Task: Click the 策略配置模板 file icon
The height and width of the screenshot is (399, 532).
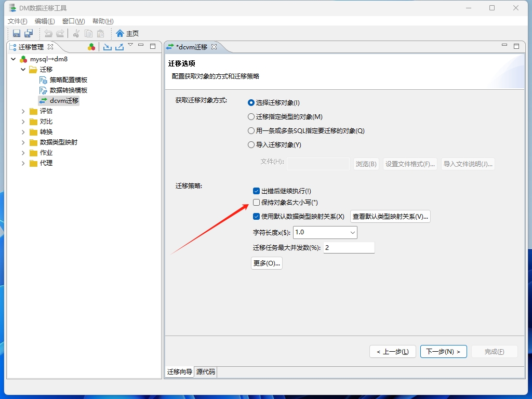Action: 43,80
